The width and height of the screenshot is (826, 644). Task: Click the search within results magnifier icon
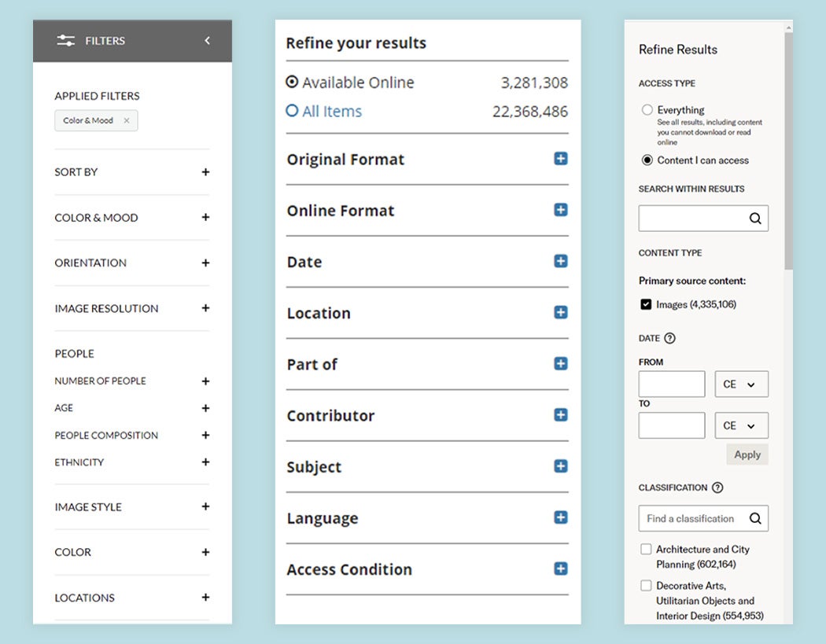[x=755, y=219]
